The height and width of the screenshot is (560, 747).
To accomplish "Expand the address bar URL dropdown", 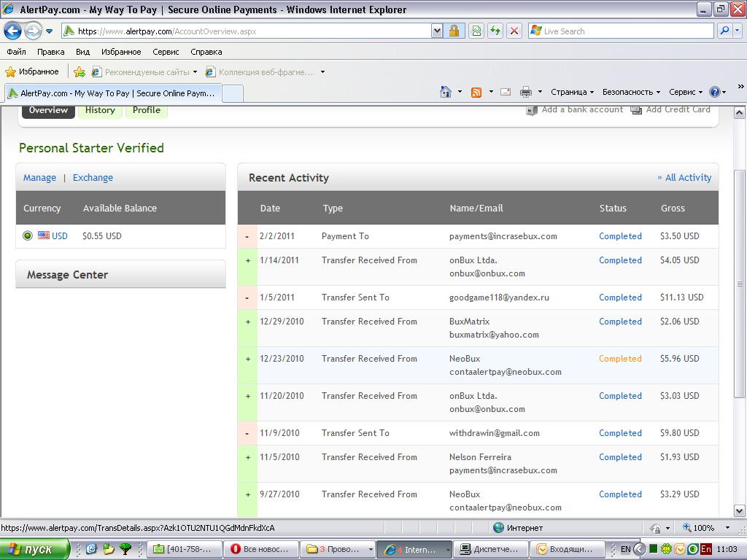I will 437,31.
